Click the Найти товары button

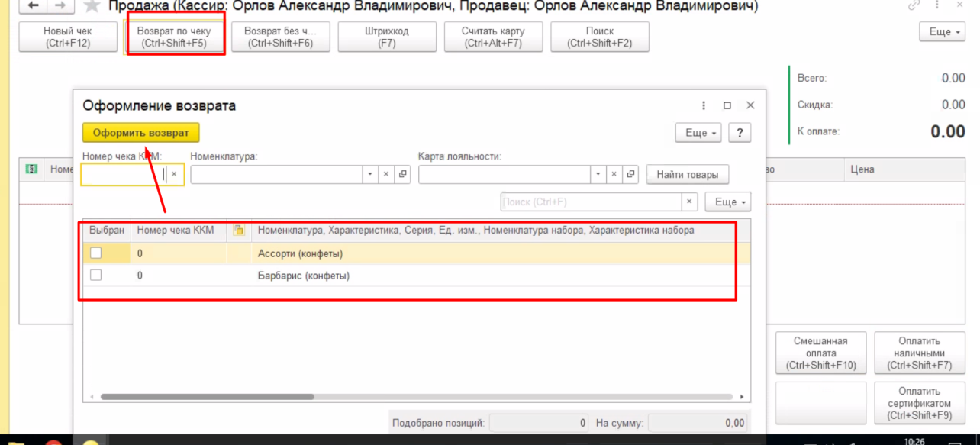(x=687, y=175)
